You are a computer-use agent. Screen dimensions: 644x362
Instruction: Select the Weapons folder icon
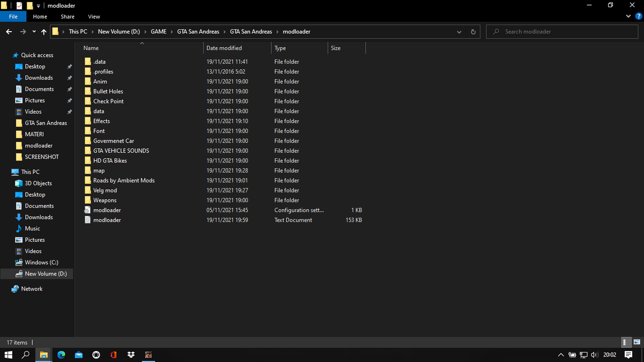coord(88,201)
